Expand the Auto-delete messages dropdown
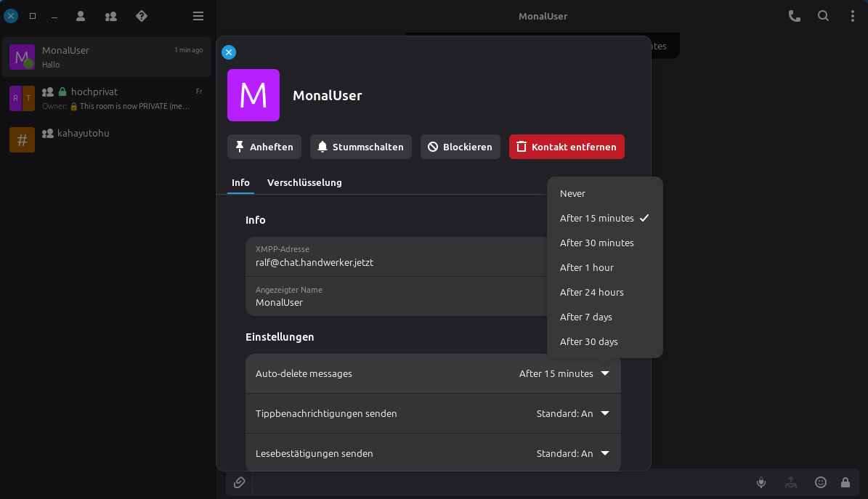Screen dimensions: 868x499 point(564,374)
